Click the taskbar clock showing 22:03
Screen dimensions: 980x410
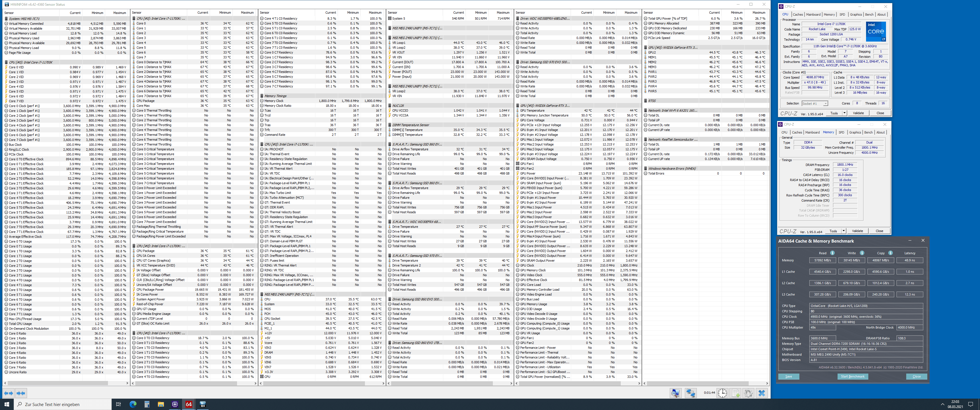tap(955, 404)
